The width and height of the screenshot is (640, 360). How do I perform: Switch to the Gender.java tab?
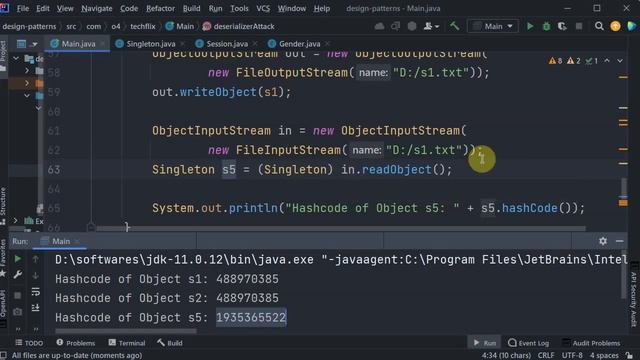[x=300, y=44]
